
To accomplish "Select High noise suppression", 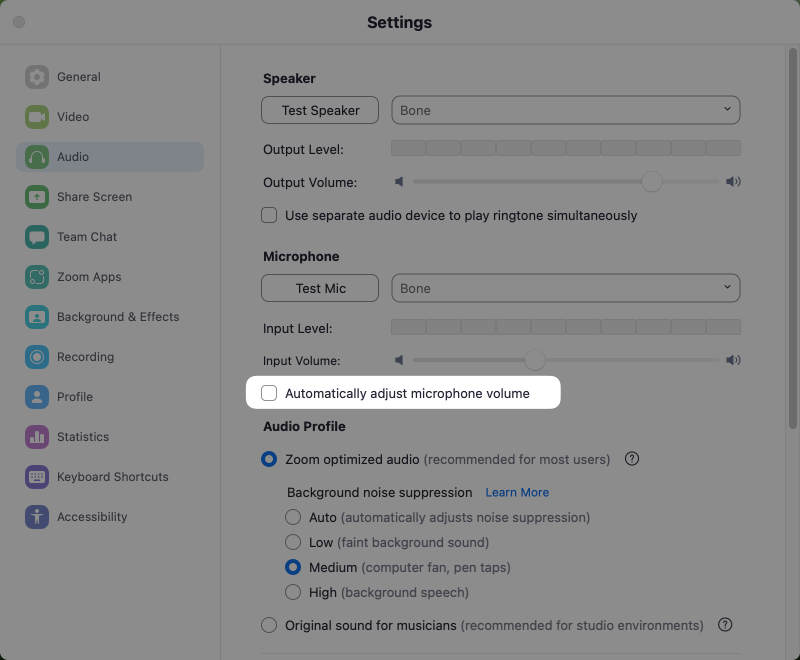I will (293, 592).
